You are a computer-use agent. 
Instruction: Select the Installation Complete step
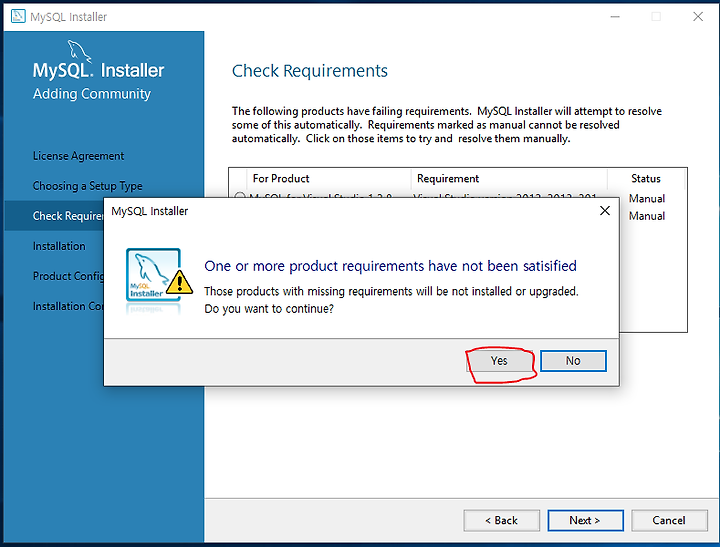(68, 306)
